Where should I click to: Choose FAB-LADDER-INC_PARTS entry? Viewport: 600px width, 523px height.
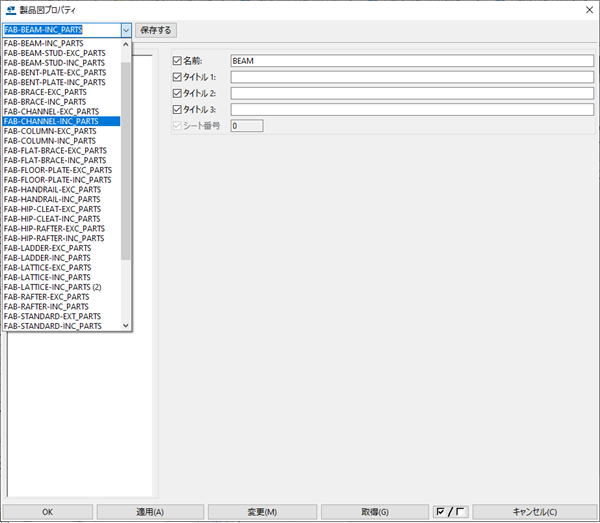pyautogui.click(x=62, y=258)
